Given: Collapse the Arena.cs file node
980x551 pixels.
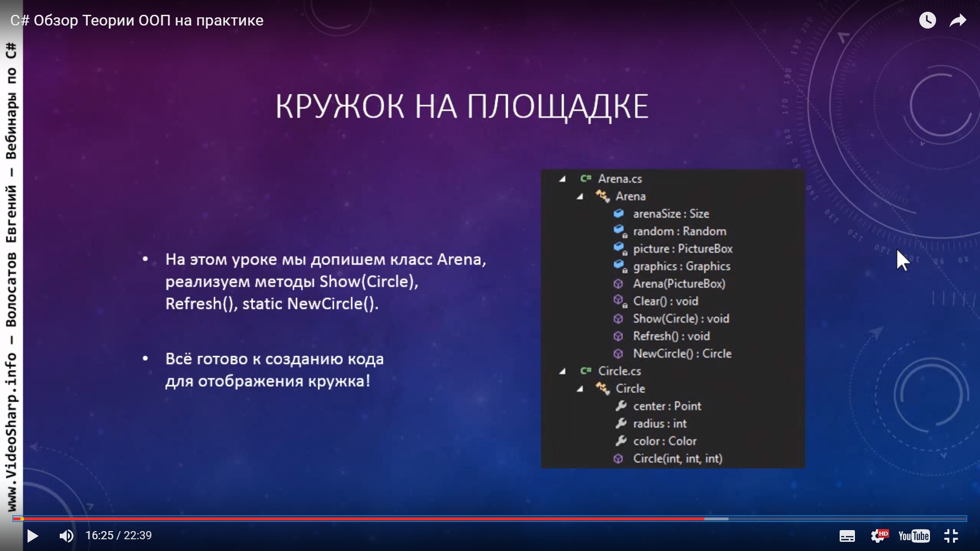Looking at the screenshot, I should pyautogui.click(x=562, y=179).
